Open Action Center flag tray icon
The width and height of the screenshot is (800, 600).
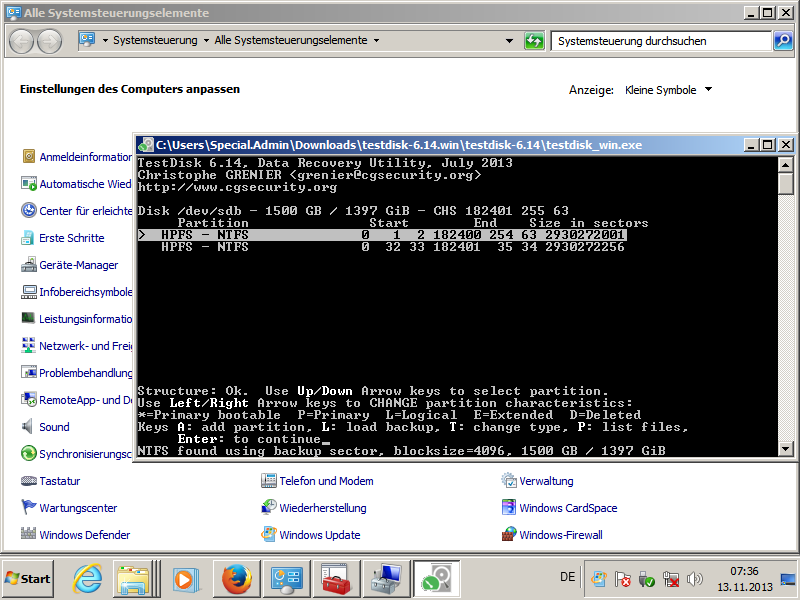(x=622, y=579)
